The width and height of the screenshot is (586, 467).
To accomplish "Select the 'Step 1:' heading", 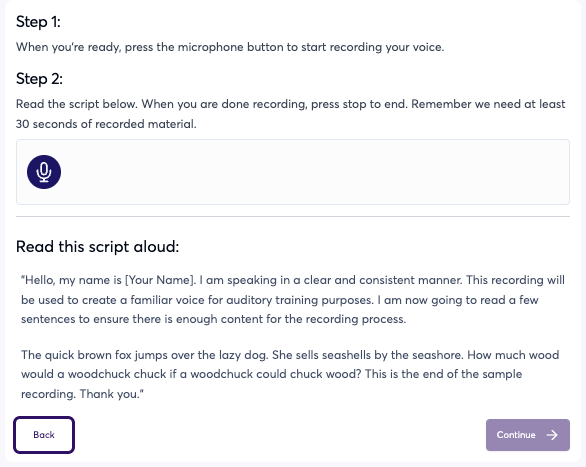I will pyautogui.click(x=38, y=22).
